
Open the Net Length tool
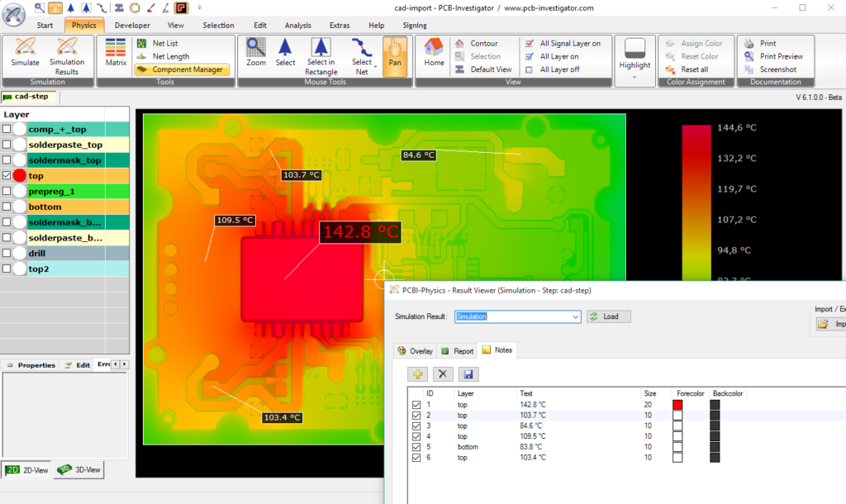pos(163,56)
